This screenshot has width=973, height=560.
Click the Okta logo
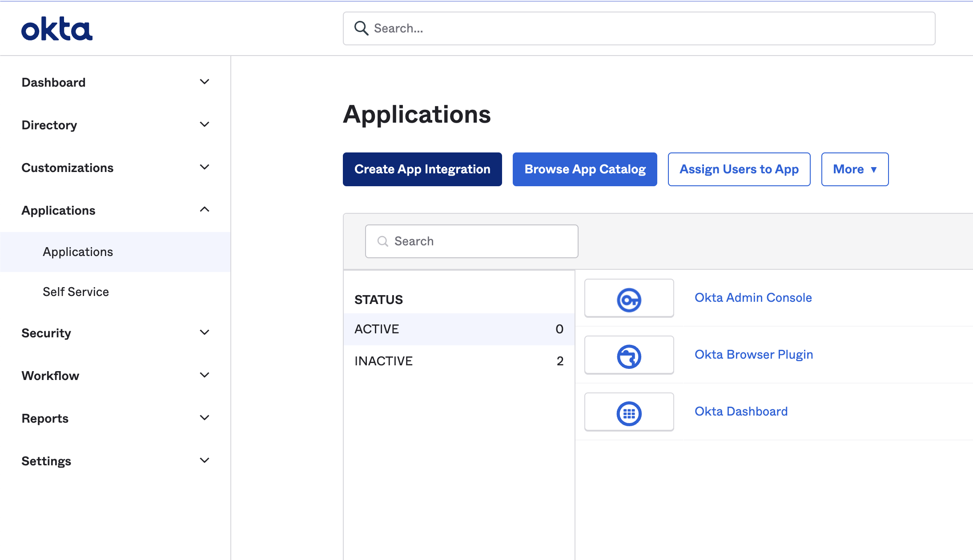tap(57, 29)
